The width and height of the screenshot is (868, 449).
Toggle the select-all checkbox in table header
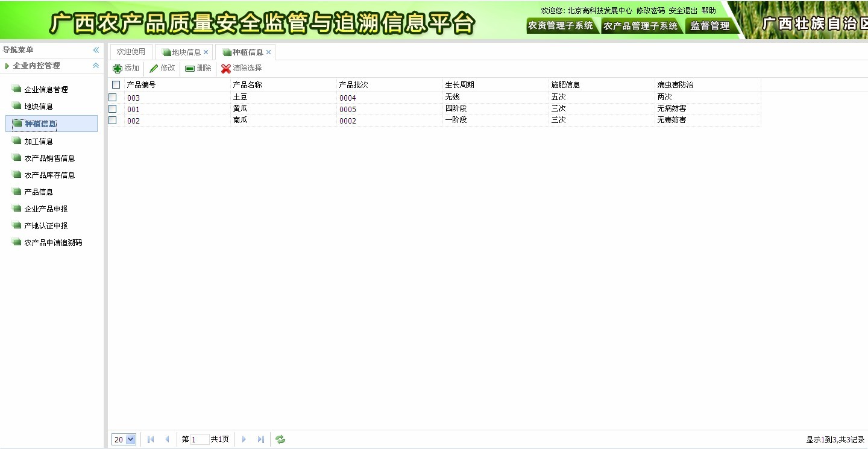(x=116, y=85)
